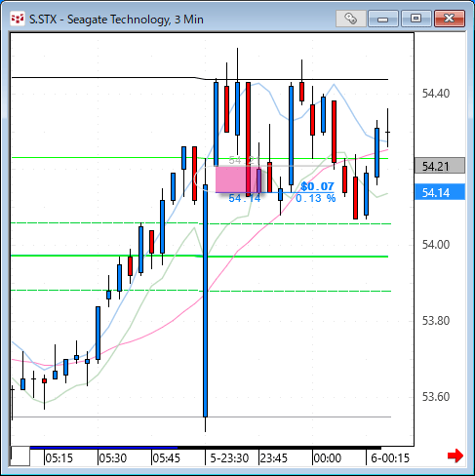Click the 05:15 time axis label
The height and width of the screenshot is (476, 475).
click(59, 458)
